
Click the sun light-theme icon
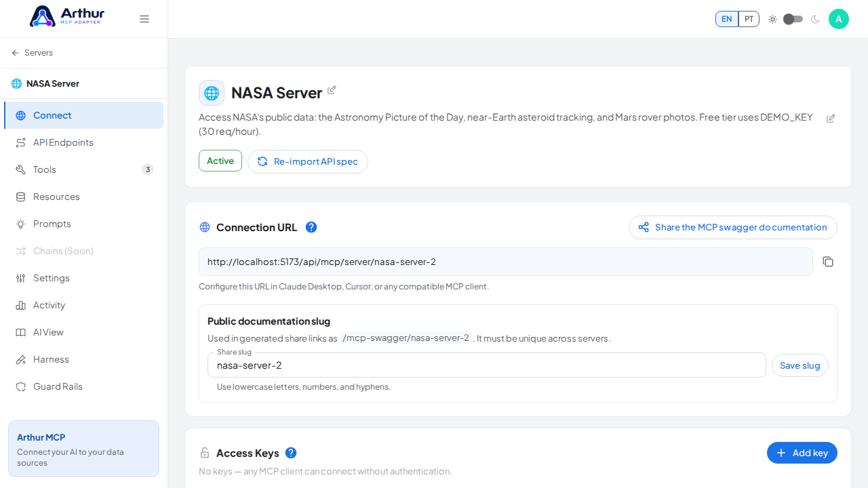pyautogui.click(x=772, y=19)
